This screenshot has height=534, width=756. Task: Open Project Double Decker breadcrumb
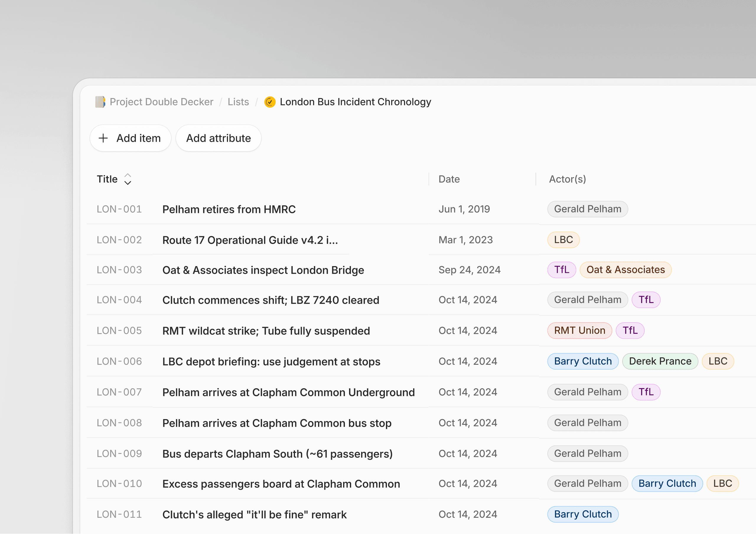[x=161, y=102]
